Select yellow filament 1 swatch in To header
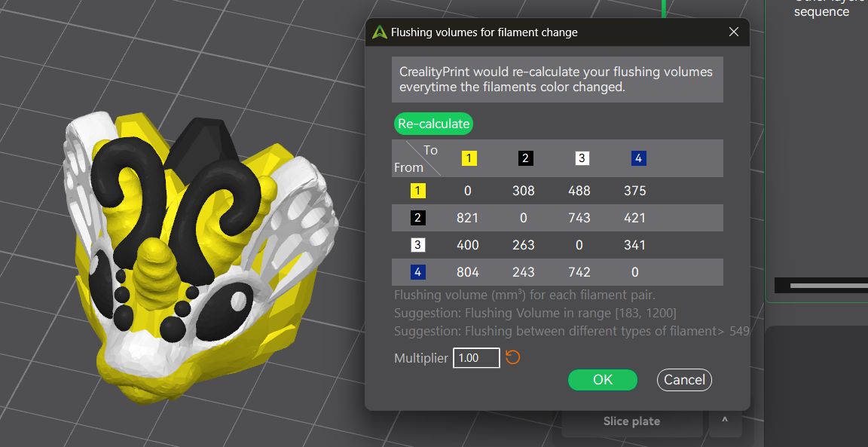The height and width of the screenshot is (447, 868). [x=469, y=158]
